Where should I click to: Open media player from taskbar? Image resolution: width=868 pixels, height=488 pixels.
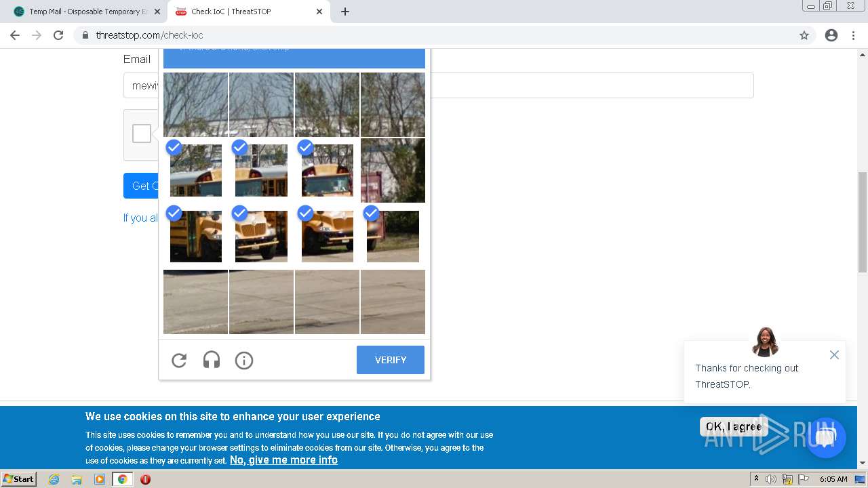(x=100, y=479)
